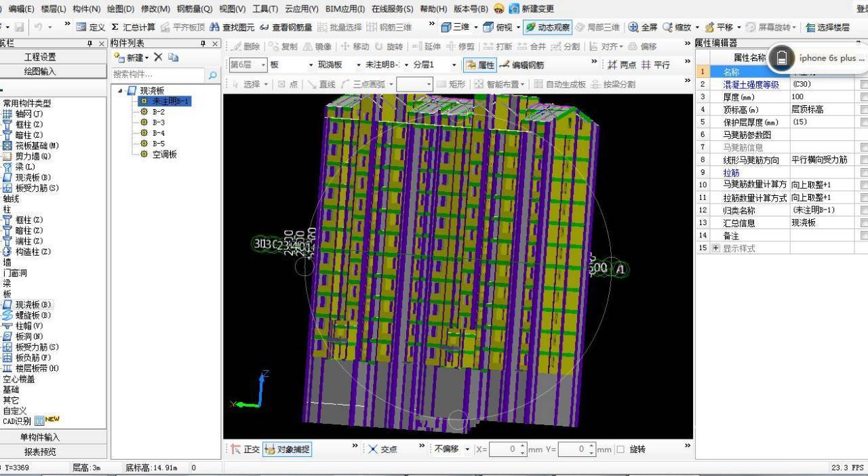Tick checkbox on 线形马凳筋方向 row
The height and width of the screenshot is (476, 868).
click(x=864, y=160)
